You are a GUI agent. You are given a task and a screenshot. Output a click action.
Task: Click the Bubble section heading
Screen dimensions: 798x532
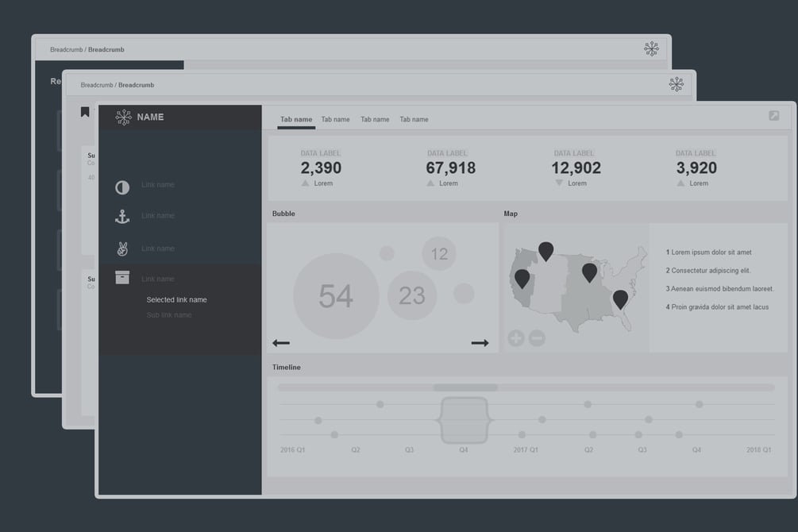[283, 214]
